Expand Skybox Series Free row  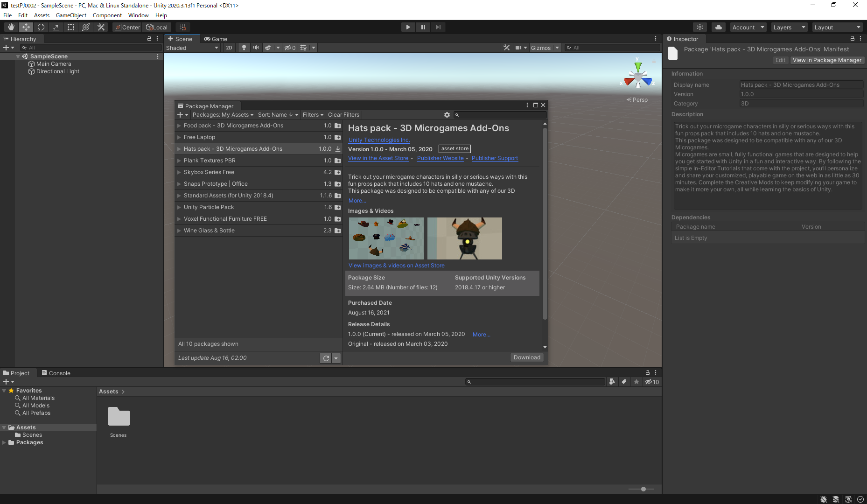point(179,172)
